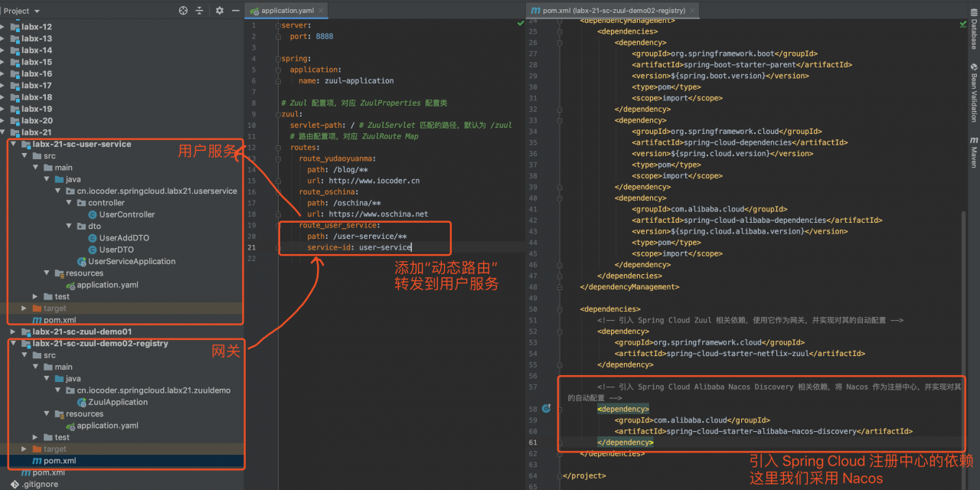Collapse the dto package
This screenshot has width=980, height=490.
(68, 226)
